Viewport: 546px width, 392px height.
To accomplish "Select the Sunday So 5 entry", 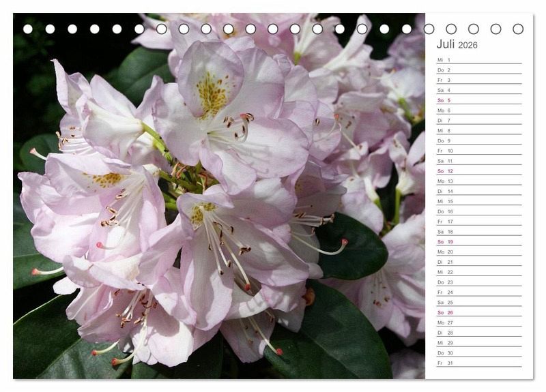I will pyautogui.click(x=478, y=100).
